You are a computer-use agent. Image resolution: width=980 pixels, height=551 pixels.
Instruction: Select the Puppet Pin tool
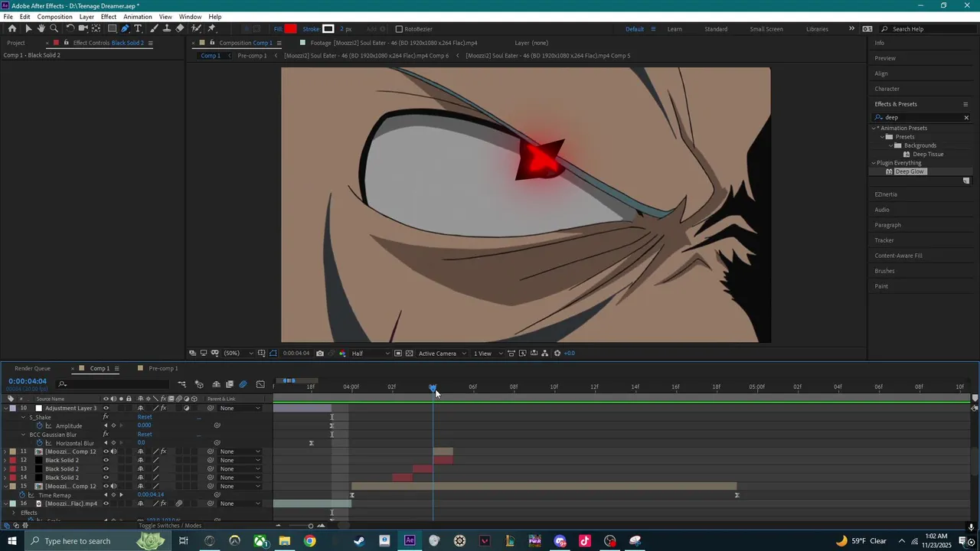[x=212, y=28]
